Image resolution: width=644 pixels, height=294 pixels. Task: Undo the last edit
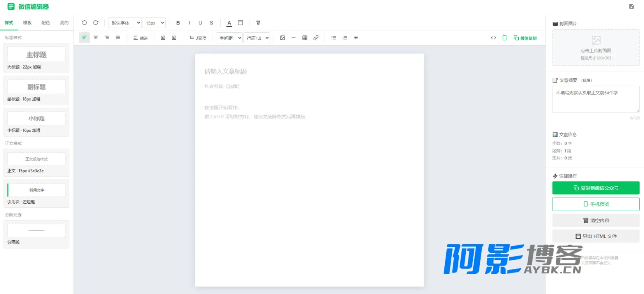click(x=84, y=23)
